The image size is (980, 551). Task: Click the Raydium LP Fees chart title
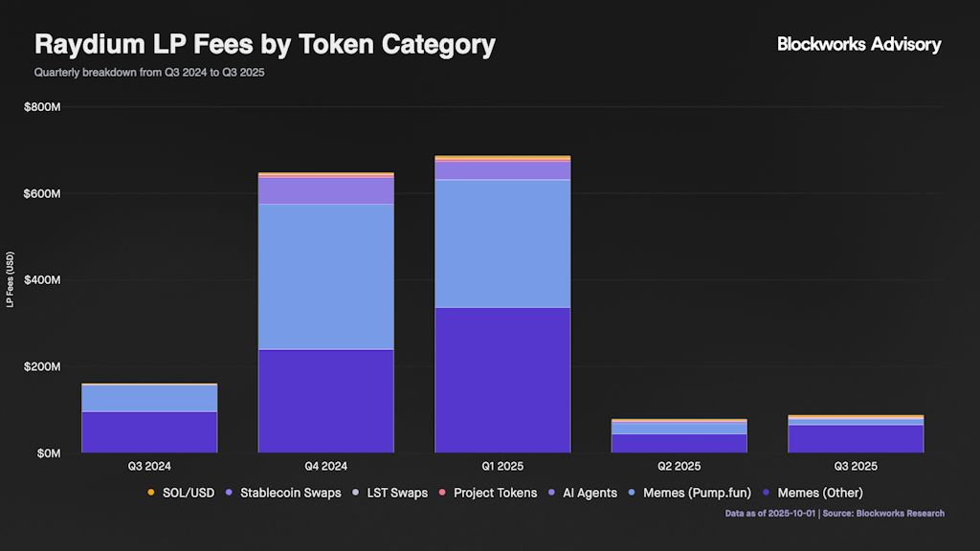coord(265,44)
